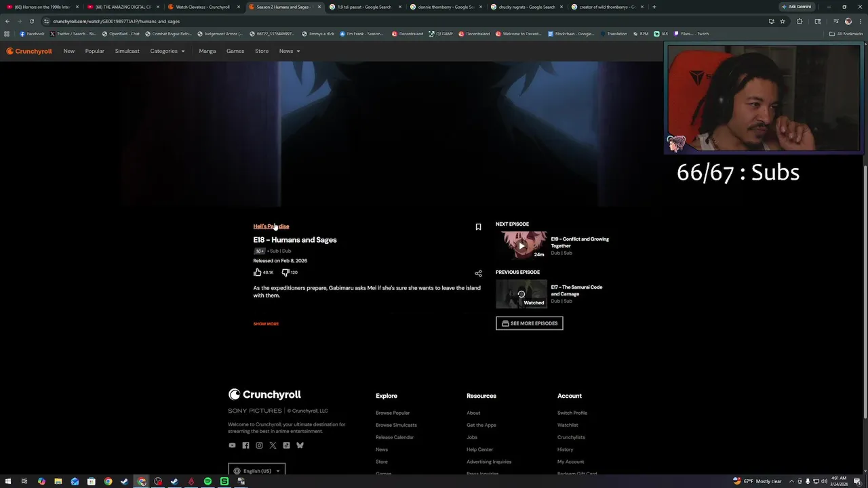Open Crunchylists footer link
Viewport: 868px width, 488px height.
pos(571,437)
